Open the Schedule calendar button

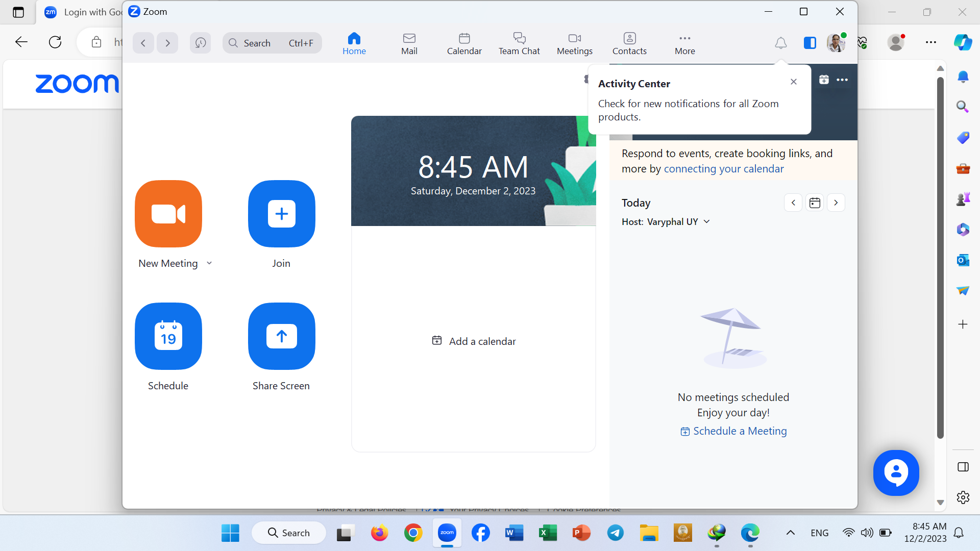pos(168,336)
